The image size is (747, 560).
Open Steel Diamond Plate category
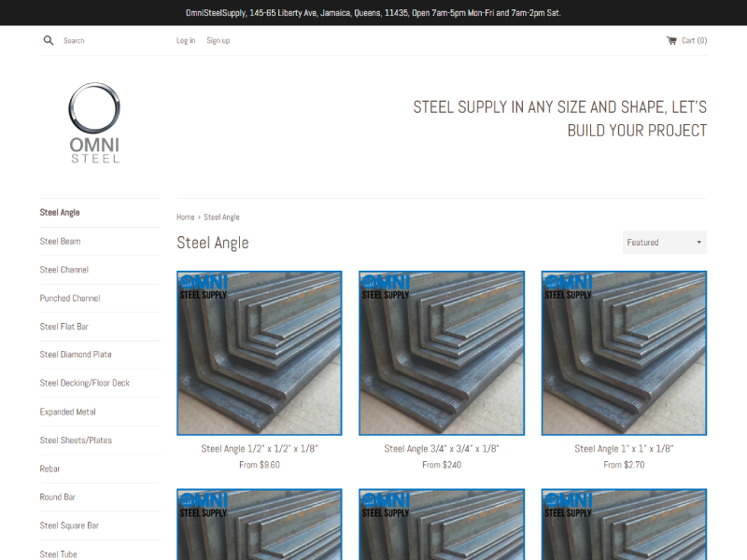[76, 355]
